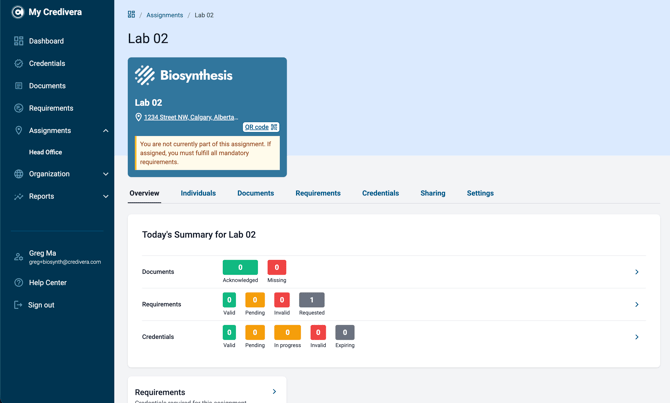Click the Dashboard grid icon in sidebar
Screen dimensions: 670x403
(18, 41)
